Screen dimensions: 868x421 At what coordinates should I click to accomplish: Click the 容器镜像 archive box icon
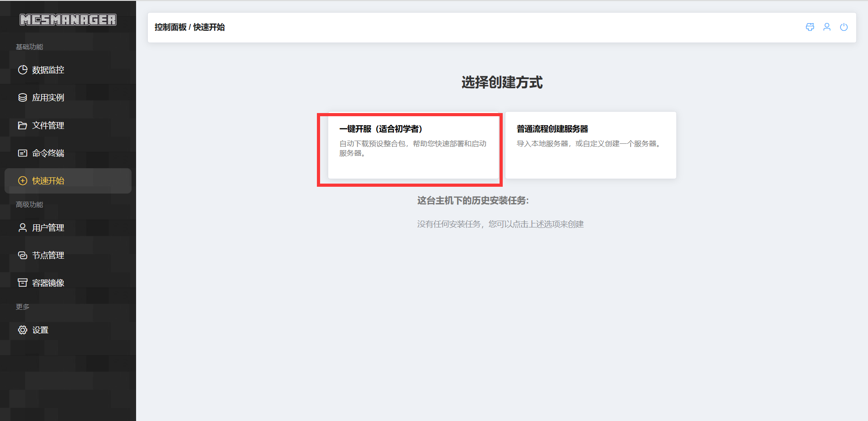click(23, 283)
